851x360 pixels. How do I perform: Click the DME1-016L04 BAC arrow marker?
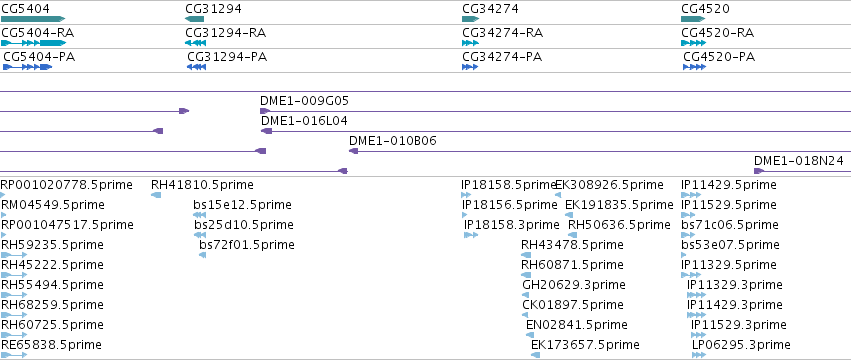click(266, 131)
